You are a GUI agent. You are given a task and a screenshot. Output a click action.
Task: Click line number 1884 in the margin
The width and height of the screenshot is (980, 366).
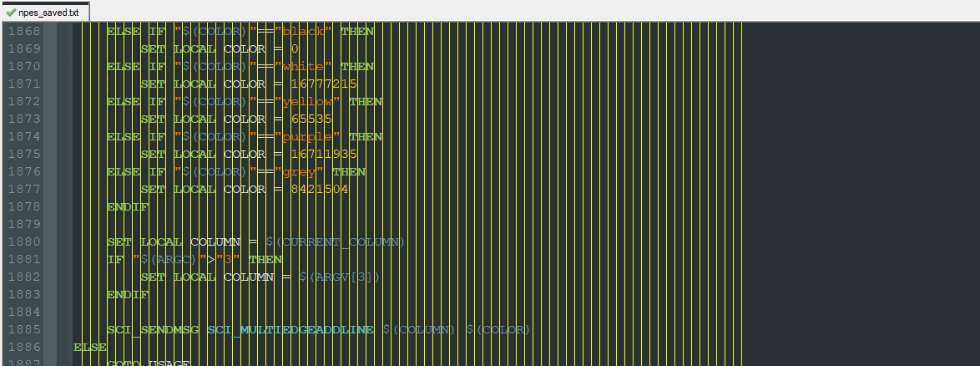pyautogui.click(x=23, y=312)
